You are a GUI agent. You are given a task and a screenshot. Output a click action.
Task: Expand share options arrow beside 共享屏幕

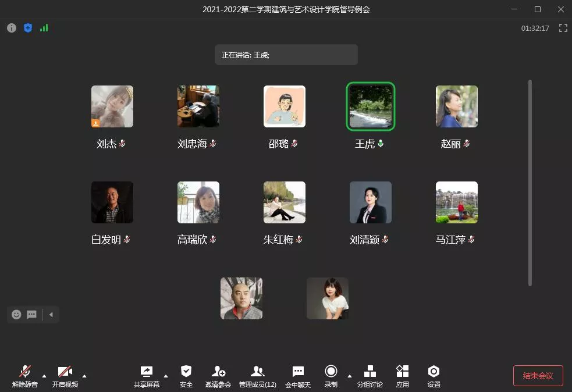(x=166, y=376)
